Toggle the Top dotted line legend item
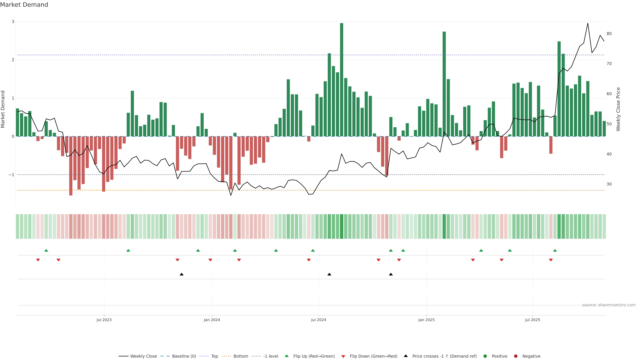This screenshot has width=644, height=362. pos(214,356)
